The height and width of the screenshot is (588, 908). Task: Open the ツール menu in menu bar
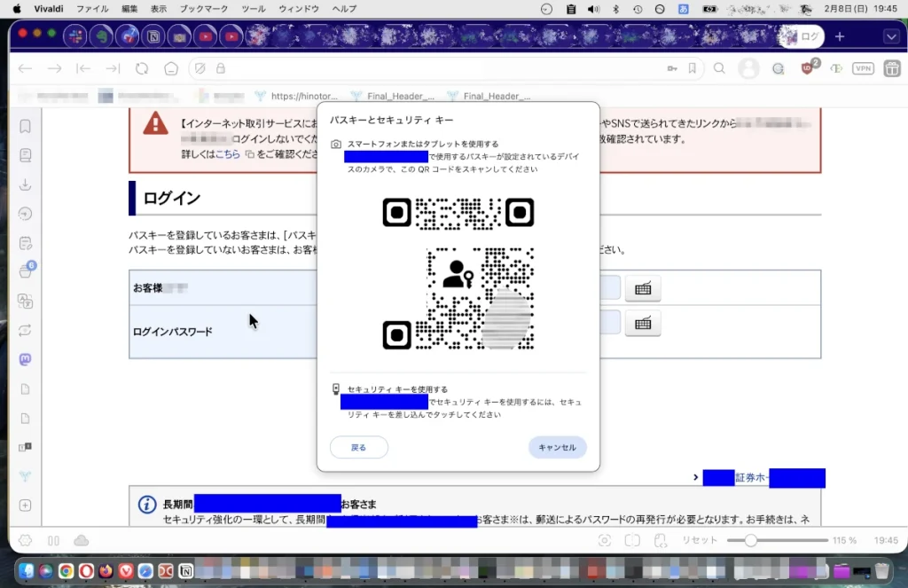pos(254,8)
